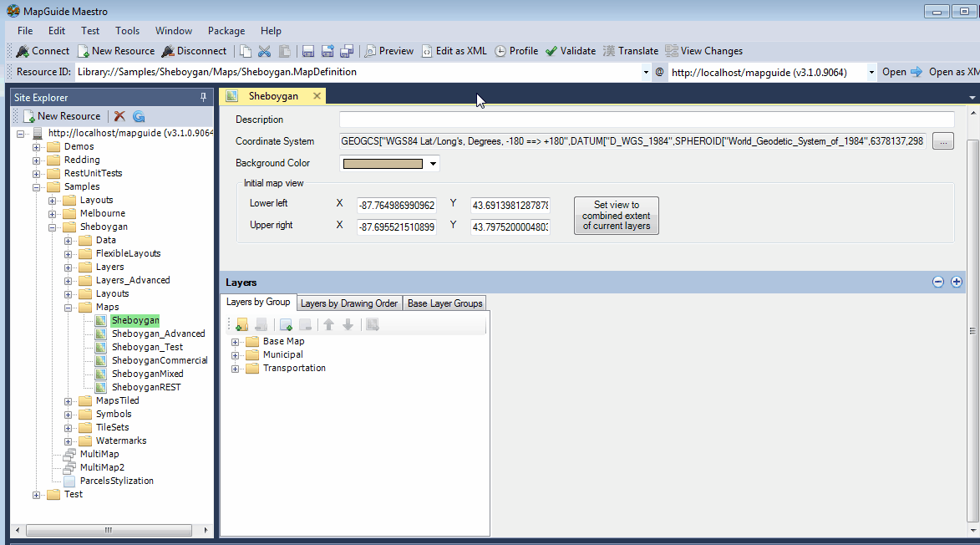Viewport: 980px width, 545px height.
Task: Open the Preview tool in the toolbar
Action: coord(388,51)
